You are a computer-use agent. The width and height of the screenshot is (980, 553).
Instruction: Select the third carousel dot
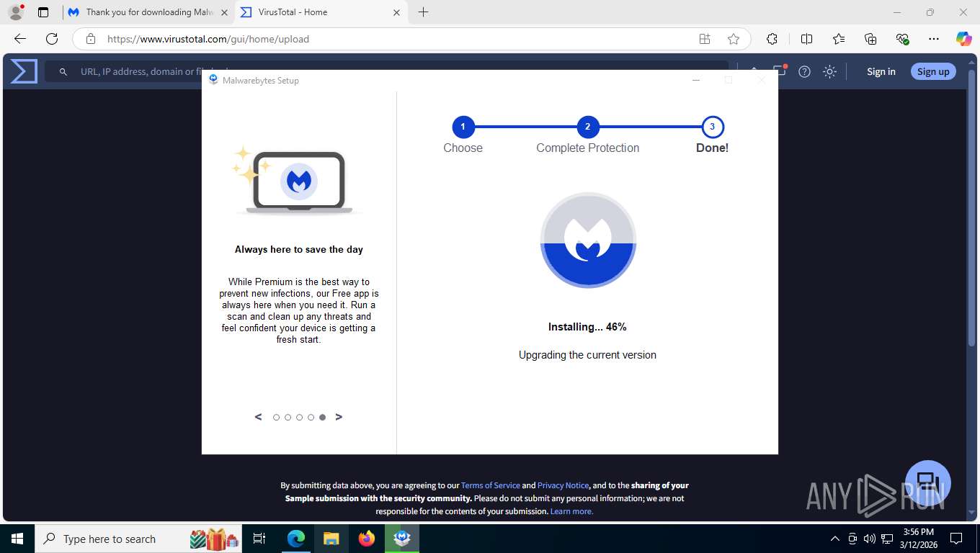[299, 418]
